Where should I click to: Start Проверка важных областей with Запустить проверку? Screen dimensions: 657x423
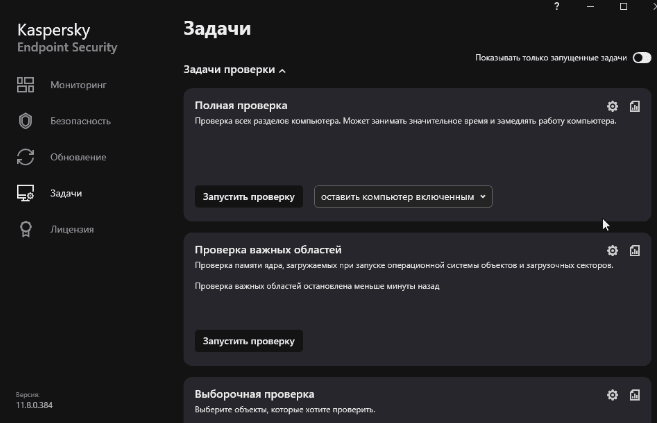[249, 341]
